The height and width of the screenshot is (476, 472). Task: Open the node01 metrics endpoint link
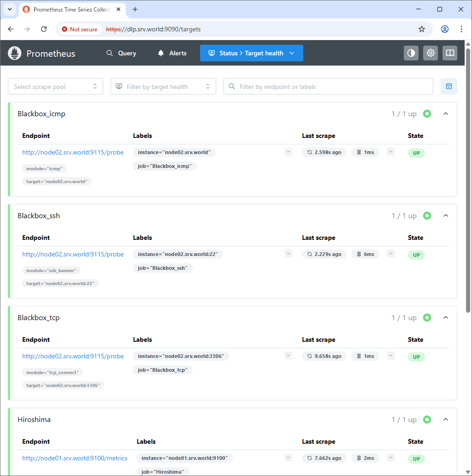(75, 458)
